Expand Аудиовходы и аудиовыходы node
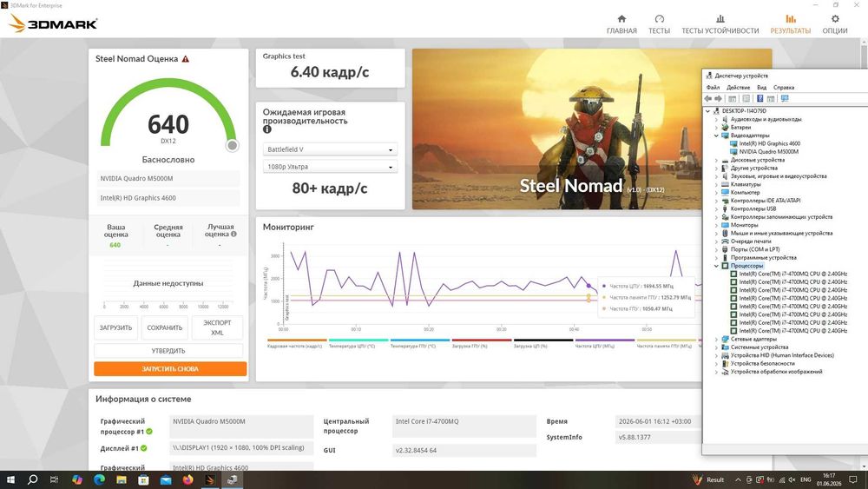Screen dimensions: 868x489 [x=716, y=119]
